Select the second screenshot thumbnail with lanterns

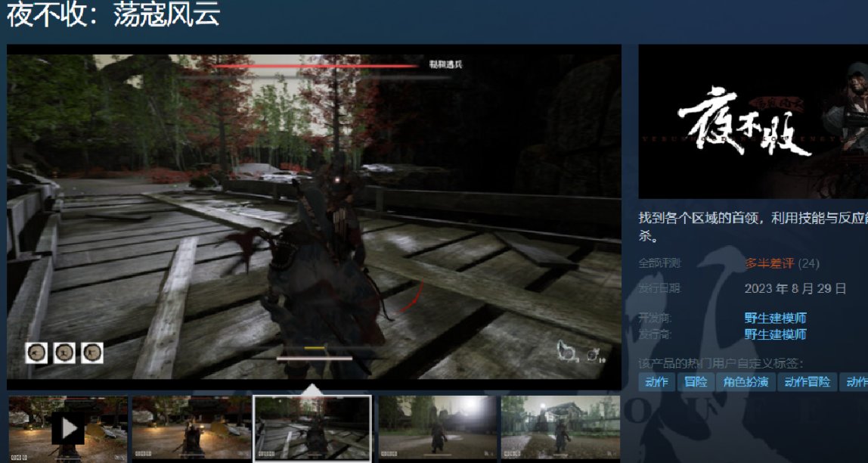191,428
